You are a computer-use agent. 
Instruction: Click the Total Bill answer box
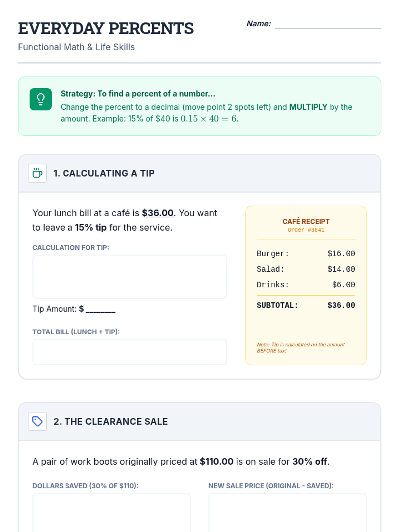130,352
